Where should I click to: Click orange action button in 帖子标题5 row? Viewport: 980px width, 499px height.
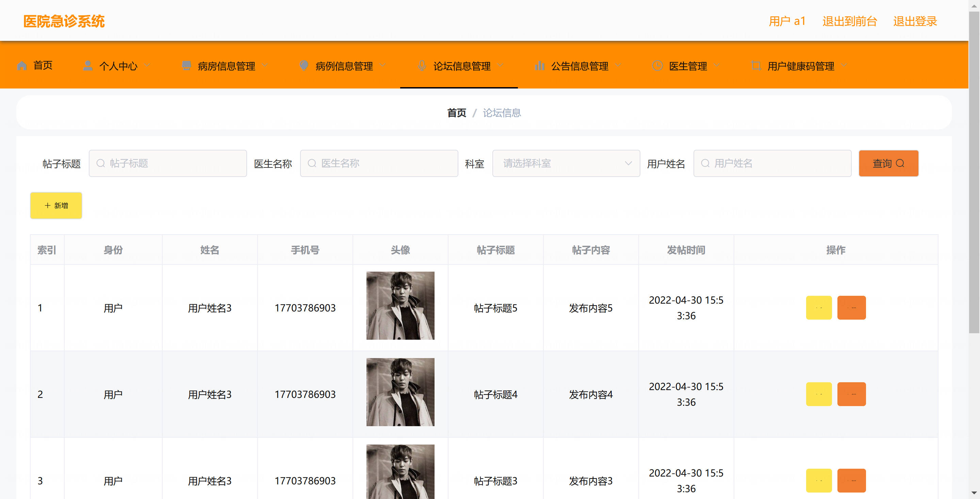pyautogui.click(x=851, y=308)
